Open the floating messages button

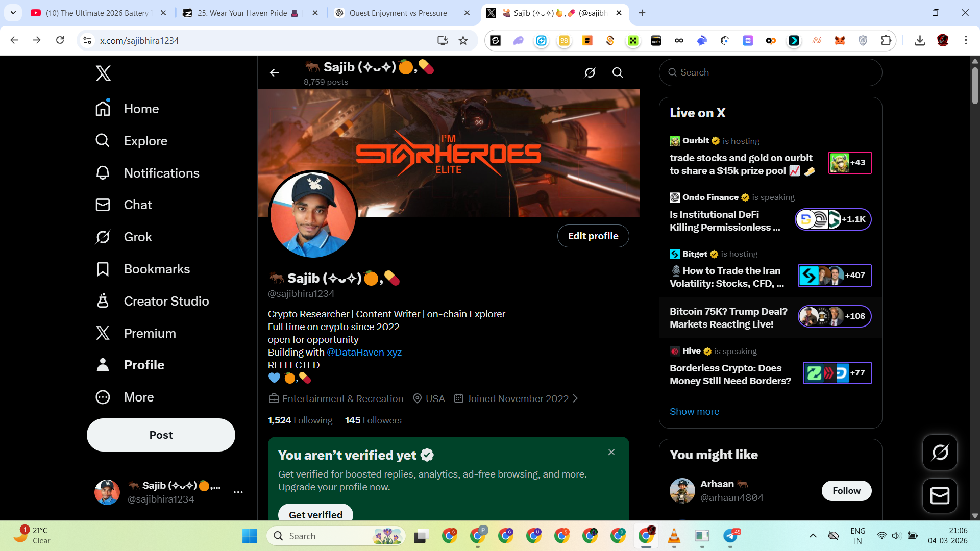pos(940,495)
